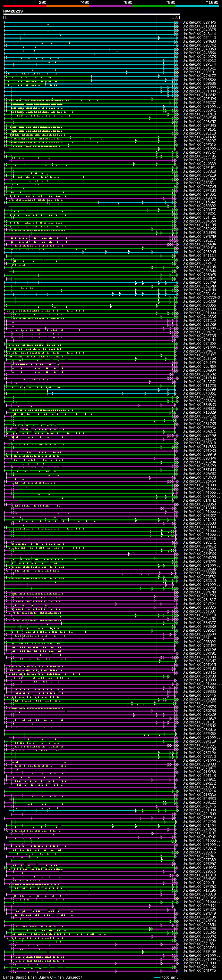Open hit UniRef100_O24443

coord(199,38)
